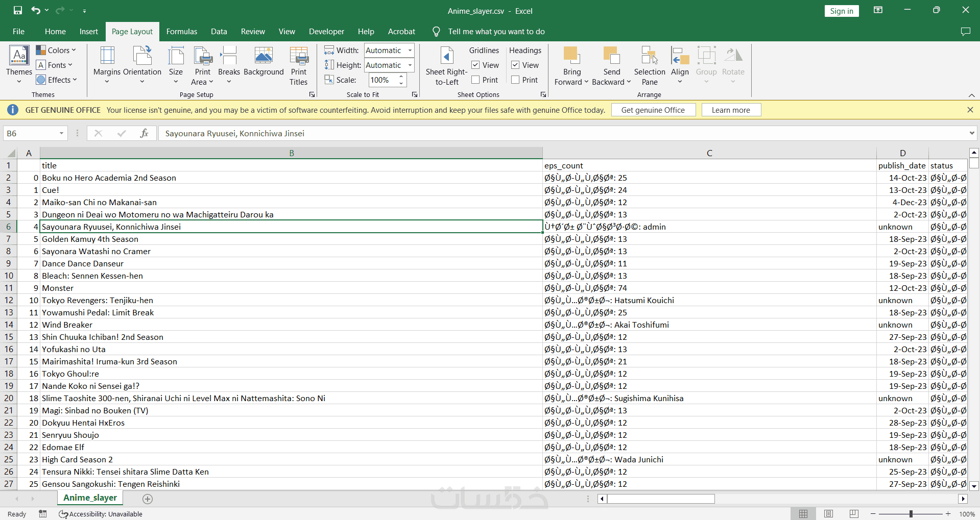Click Send Backward

coord(611,65)
